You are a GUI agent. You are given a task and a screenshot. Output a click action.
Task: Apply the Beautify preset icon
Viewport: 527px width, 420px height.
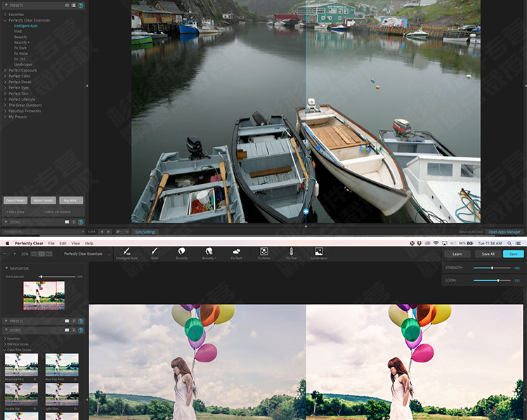click(x=181, y=251)
